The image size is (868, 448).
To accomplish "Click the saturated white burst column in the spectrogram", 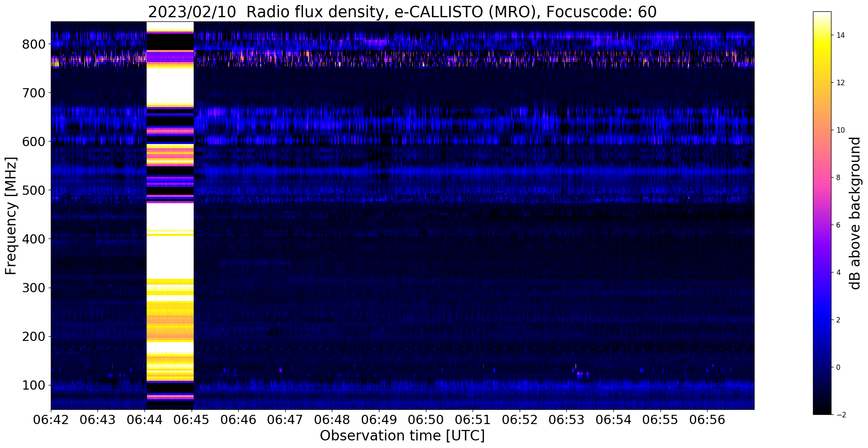I will point(170,215).
